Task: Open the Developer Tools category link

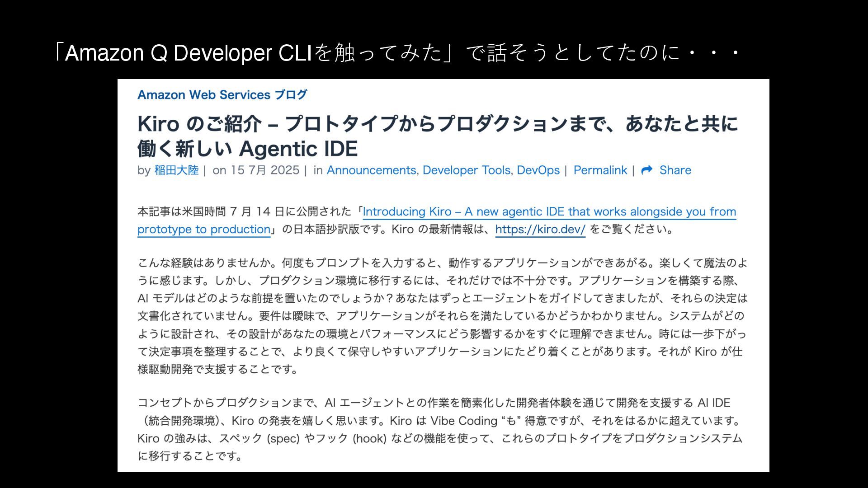Action: 467,170
